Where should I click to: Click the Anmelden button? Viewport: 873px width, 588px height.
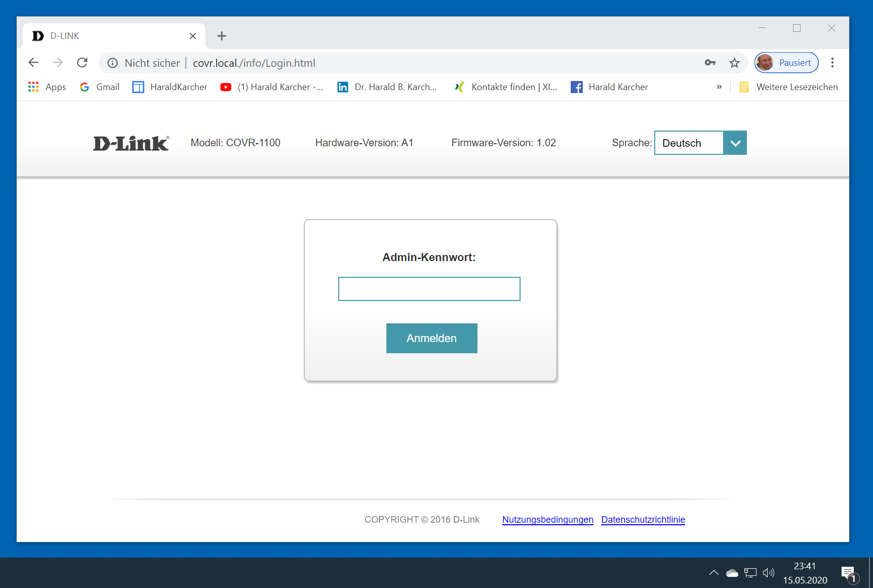tap(432, 338)
